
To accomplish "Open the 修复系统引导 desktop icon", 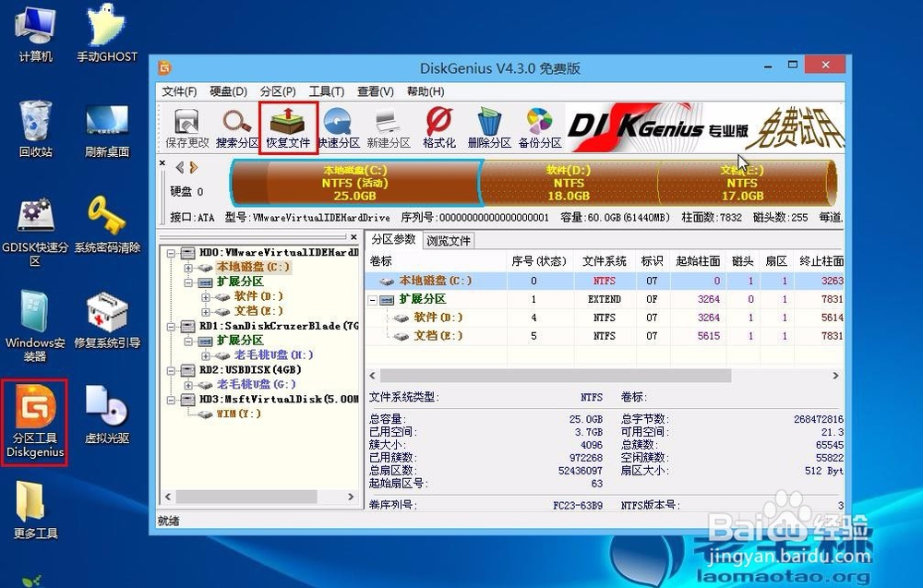I will tap(107, 320).
